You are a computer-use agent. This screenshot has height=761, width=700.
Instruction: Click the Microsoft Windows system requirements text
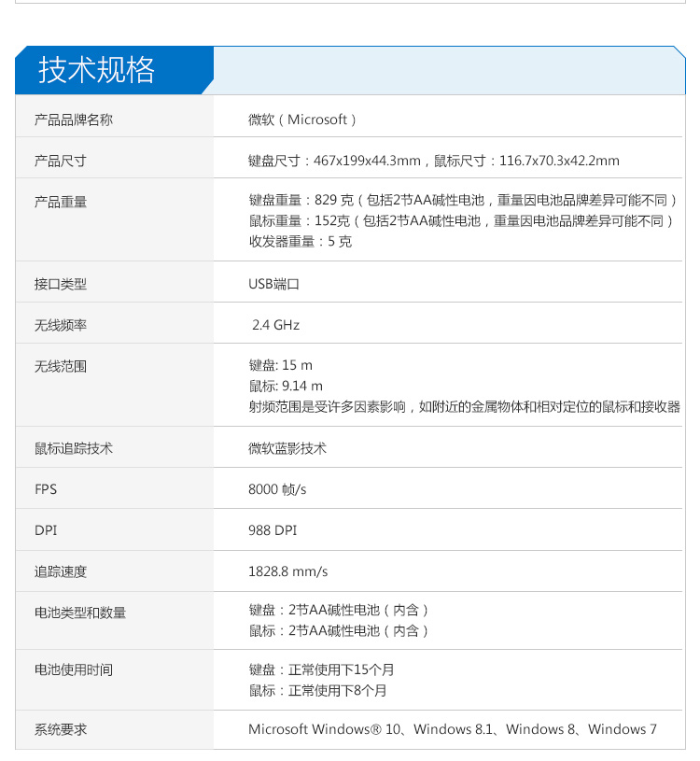(x=452, y=729)
